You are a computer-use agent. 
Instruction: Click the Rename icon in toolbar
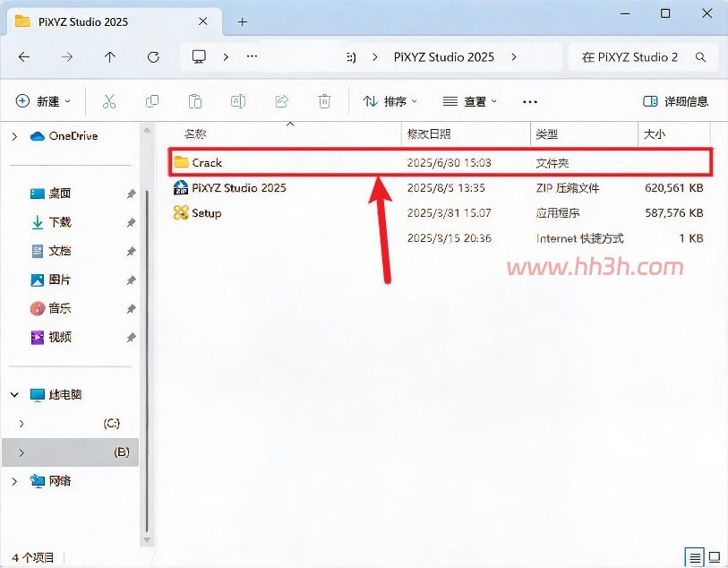(238, 100)
